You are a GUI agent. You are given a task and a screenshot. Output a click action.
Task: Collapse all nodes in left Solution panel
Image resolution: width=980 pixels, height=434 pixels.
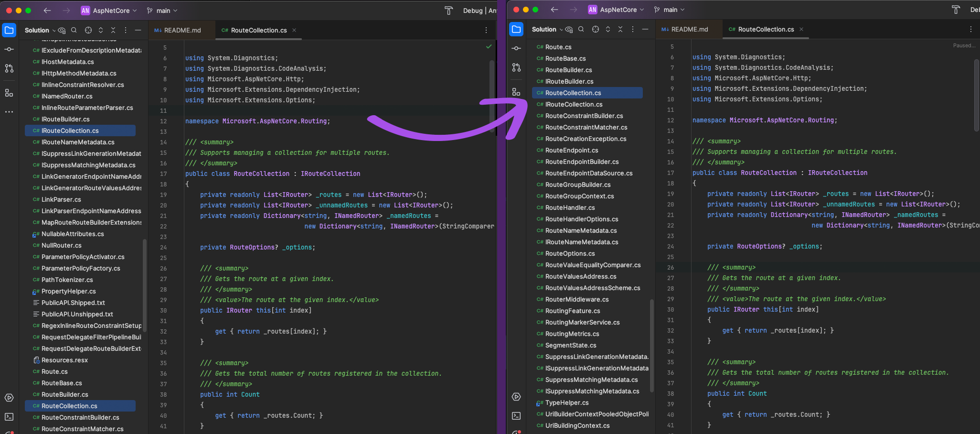[x=113, y=30]
